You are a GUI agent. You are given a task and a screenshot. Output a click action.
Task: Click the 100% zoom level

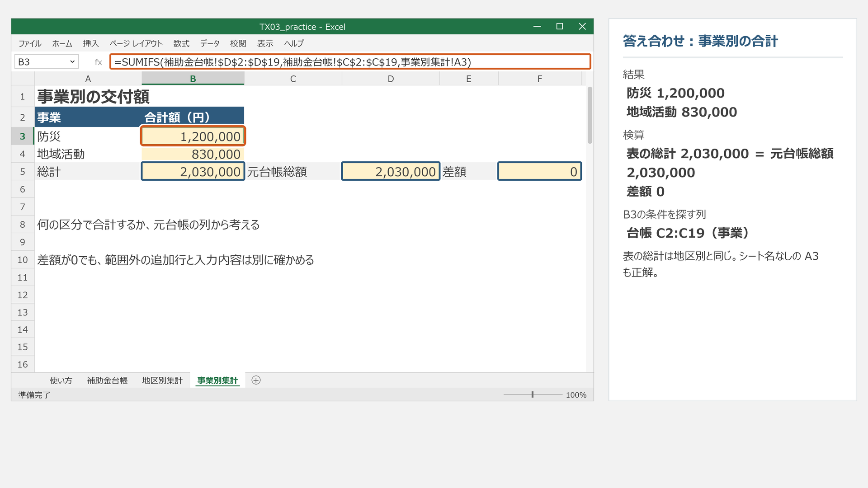click(576, 395)
